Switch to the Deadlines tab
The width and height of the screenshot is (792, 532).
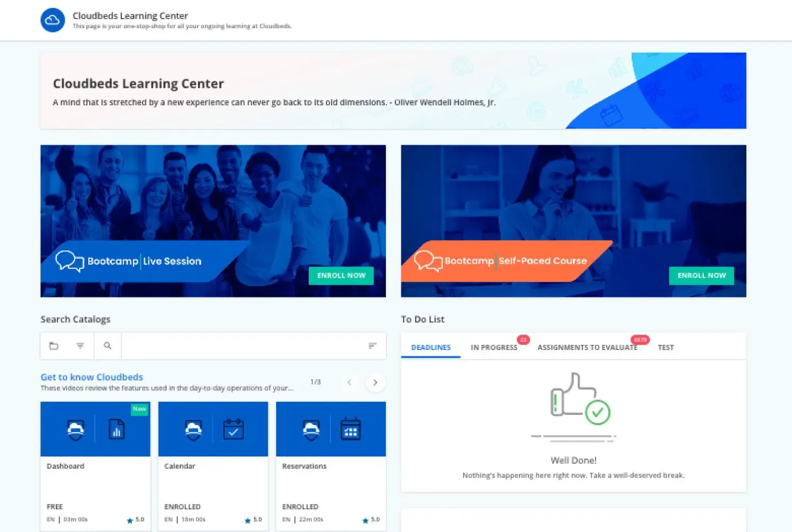click(431, 347)
